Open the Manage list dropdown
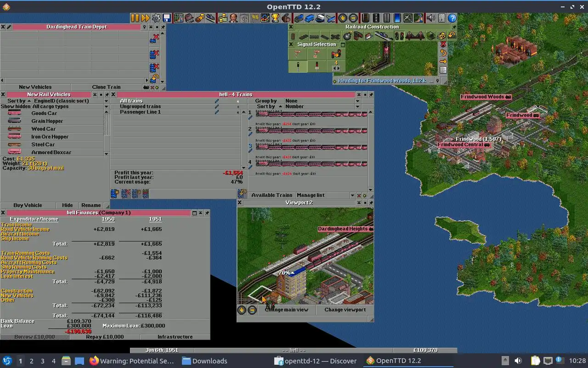 pos(325,195)
